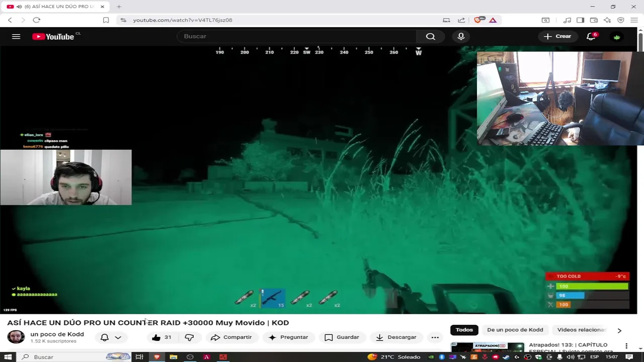Open Atrapados 133 recommended video thumbnail
644x362 pixels.
487,347
